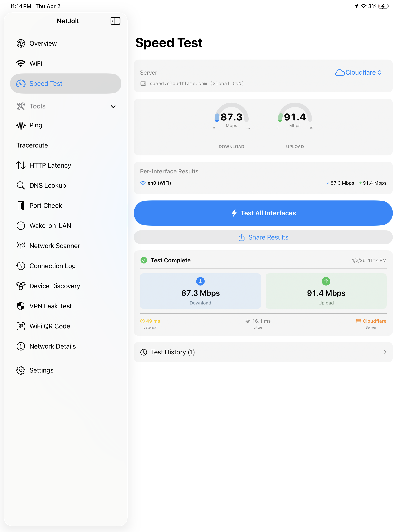399x532 pixels.
Task: Expand Test History entry
Action: 263,352
